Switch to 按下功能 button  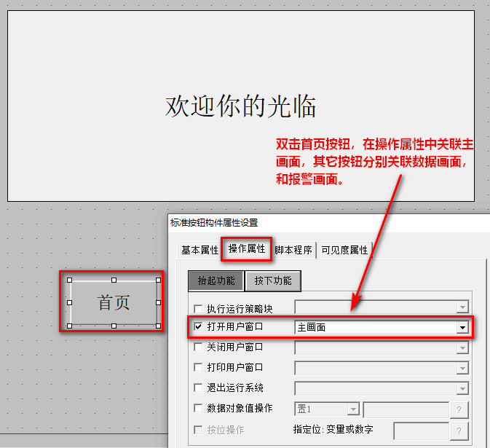click(x=273, y=281)
